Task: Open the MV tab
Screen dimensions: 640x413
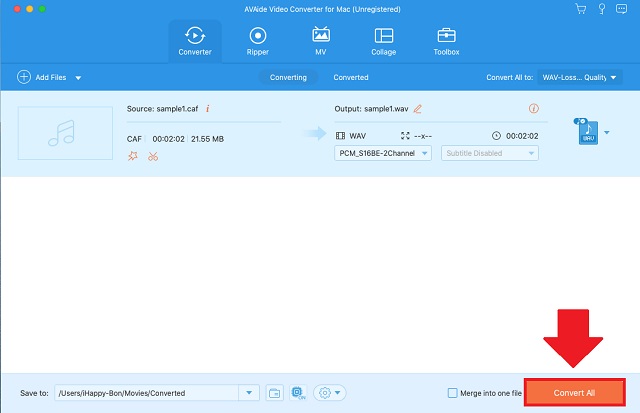Action: coord(321,41)
